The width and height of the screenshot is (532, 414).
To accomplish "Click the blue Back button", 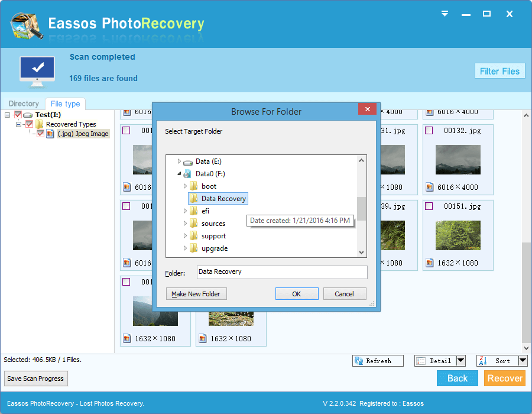I will tap(458, 378).
